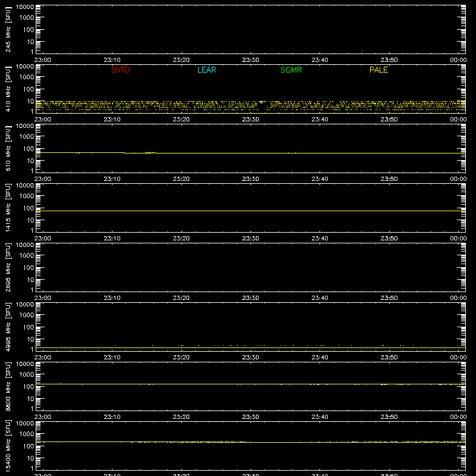Click the 10 tick label on the 1415 MHz axis
Viewport: 476px width, 476px height.
click(30, 220)
